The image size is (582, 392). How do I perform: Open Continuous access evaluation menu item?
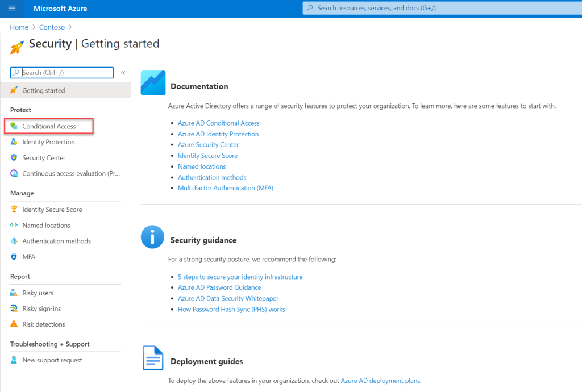pos(71,173)
